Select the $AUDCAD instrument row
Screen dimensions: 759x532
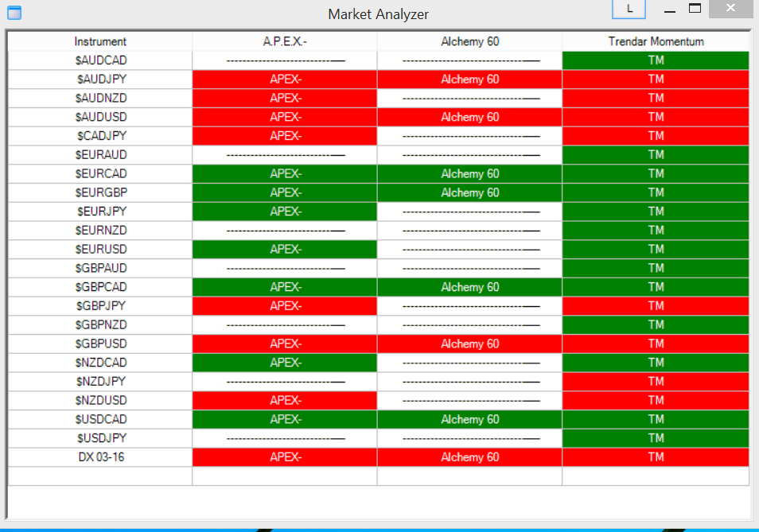100,60
